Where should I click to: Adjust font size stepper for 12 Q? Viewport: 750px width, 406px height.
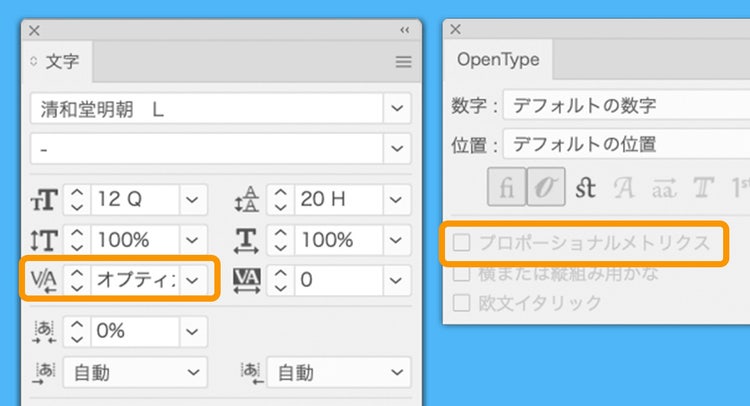[x=77, y=199]
